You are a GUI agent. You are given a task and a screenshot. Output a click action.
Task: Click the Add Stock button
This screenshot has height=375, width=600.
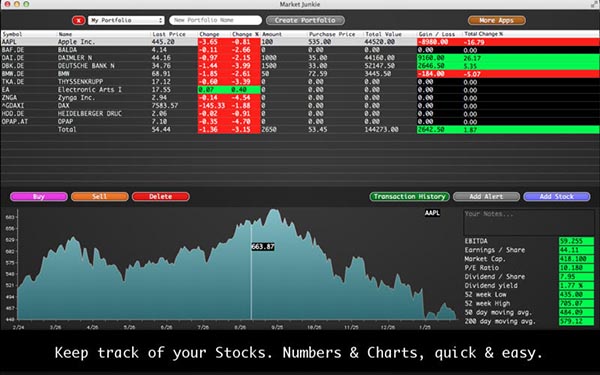pos(556,197)
